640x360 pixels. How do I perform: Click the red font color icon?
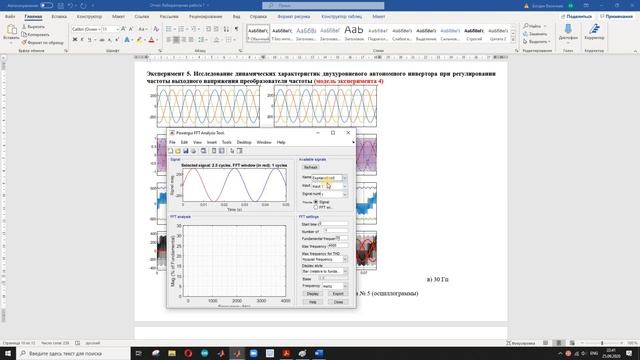pyautogui.click(x=151, y=40)
